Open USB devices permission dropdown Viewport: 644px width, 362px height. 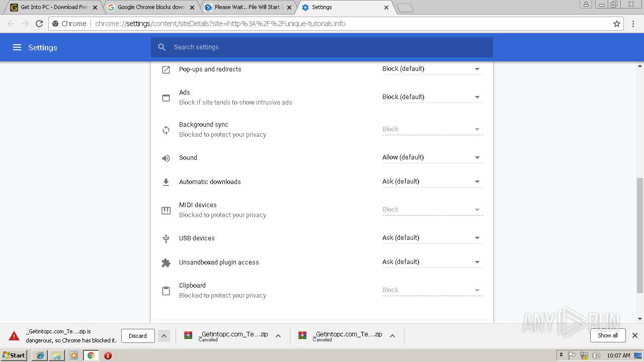pyautogui.click(x=432, y=238)
